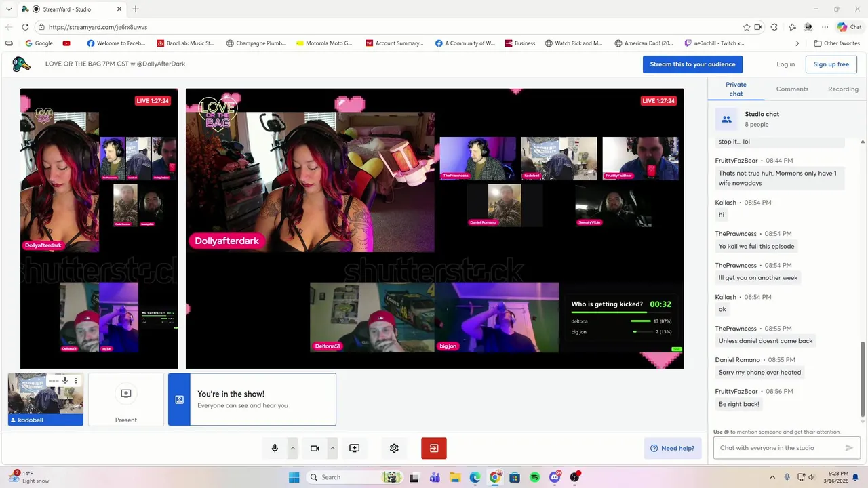868x488 pixels.
Task: Click the share screen icon in control bar
Action: tap(354, 448)
